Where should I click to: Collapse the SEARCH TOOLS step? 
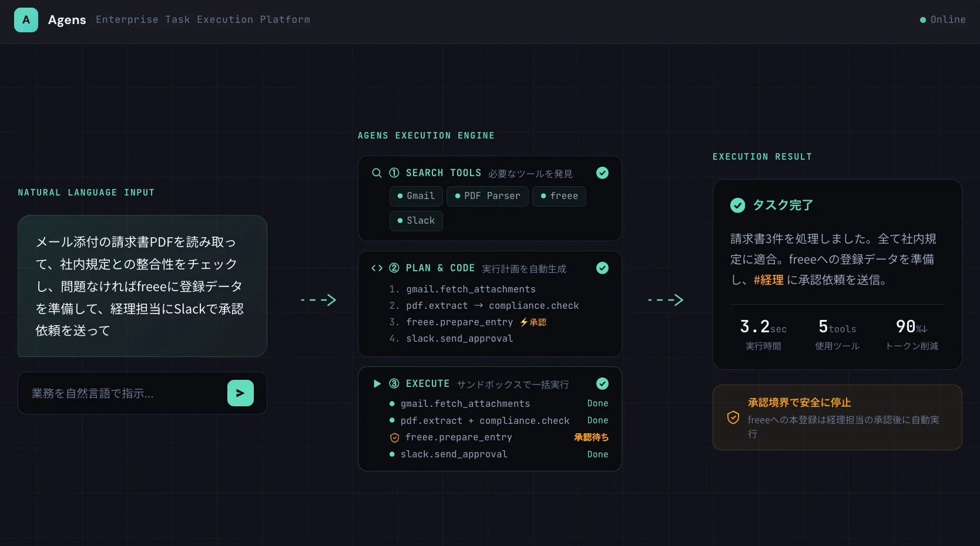[x=602, y=173]
